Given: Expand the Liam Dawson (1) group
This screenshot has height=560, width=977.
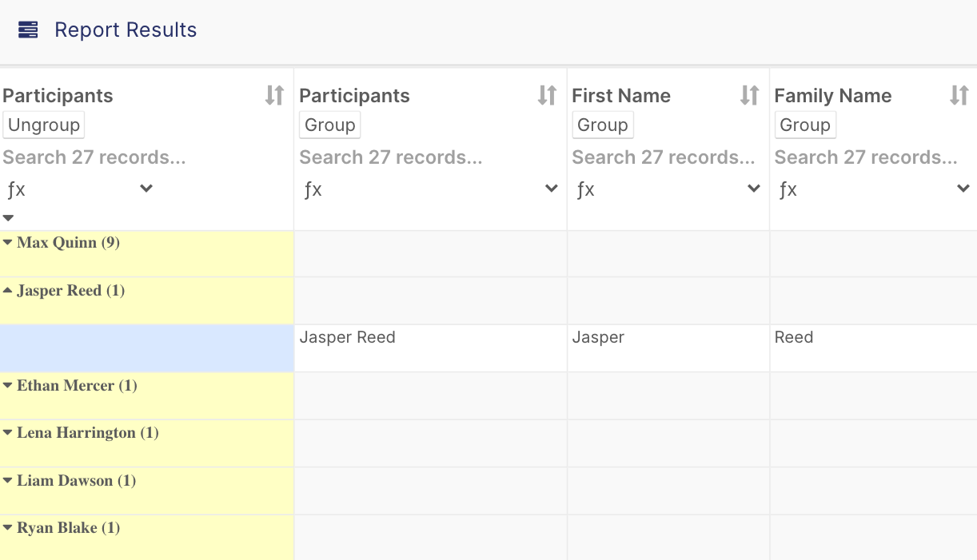Looking at the screenshot, I should coord(8,481).
